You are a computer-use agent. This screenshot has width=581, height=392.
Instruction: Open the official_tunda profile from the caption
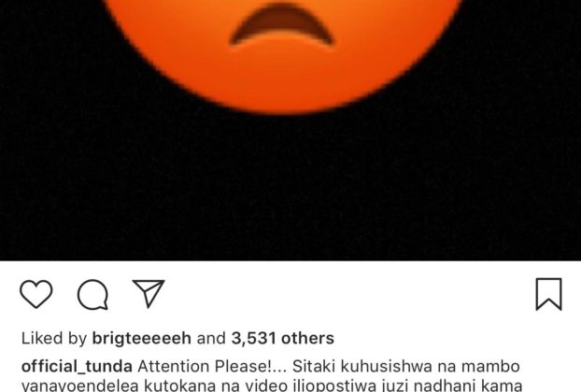tap(77, 367)
